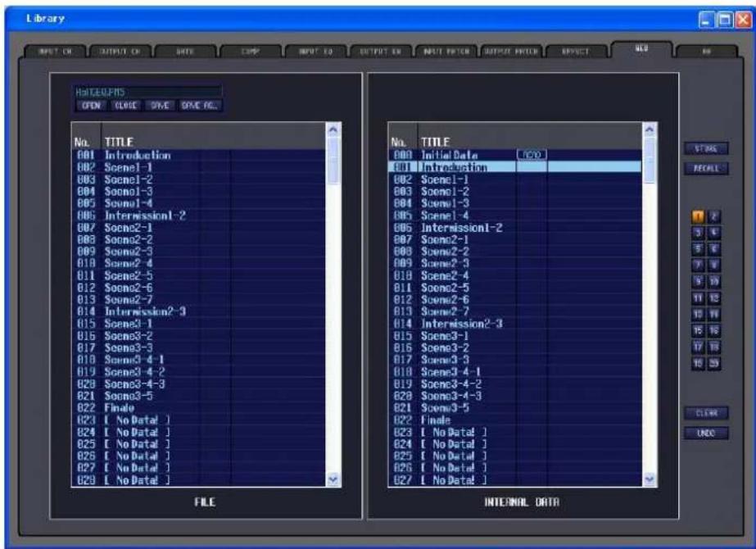Select number button 20 on the right
756x549 pixels.
[x=714, y=363]
